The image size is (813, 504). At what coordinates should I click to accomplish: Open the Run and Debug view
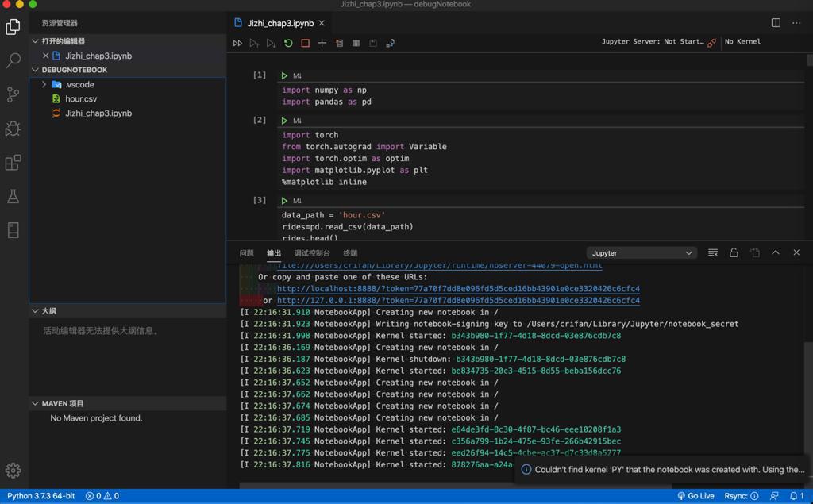coord(13,129)
